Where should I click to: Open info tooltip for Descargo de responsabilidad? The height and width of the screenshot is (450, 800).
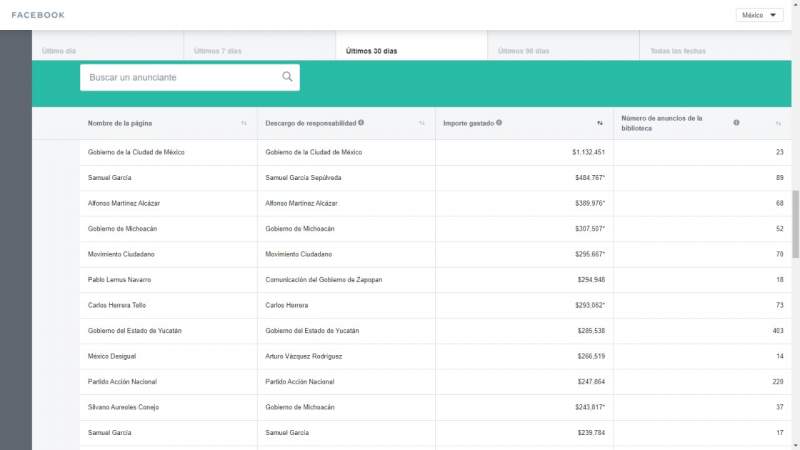(x=361, y=122)
